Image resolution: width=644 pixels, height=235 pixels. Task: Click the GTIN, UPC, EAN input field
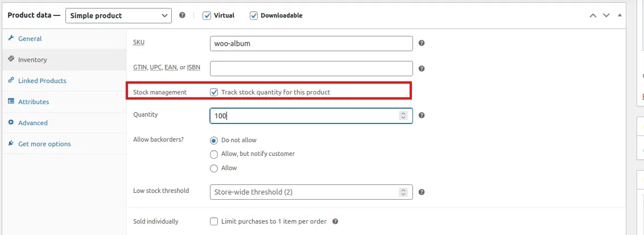click(311, 69)
